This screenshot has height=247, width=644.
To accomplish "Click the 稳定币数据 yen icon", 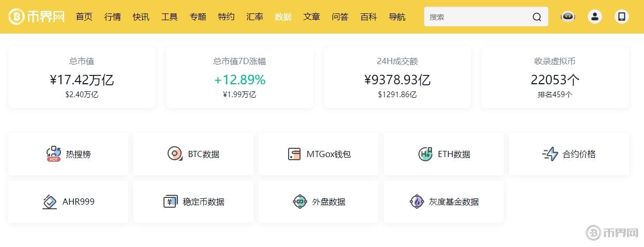I will [171, 202].
